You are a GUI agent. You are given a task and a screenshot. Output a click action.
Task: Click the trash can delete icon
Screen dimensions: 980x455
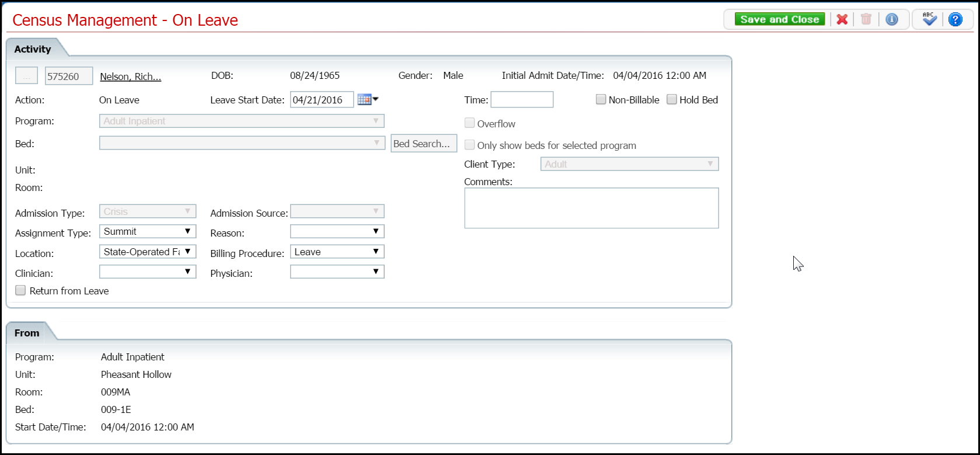coord(866,19)
